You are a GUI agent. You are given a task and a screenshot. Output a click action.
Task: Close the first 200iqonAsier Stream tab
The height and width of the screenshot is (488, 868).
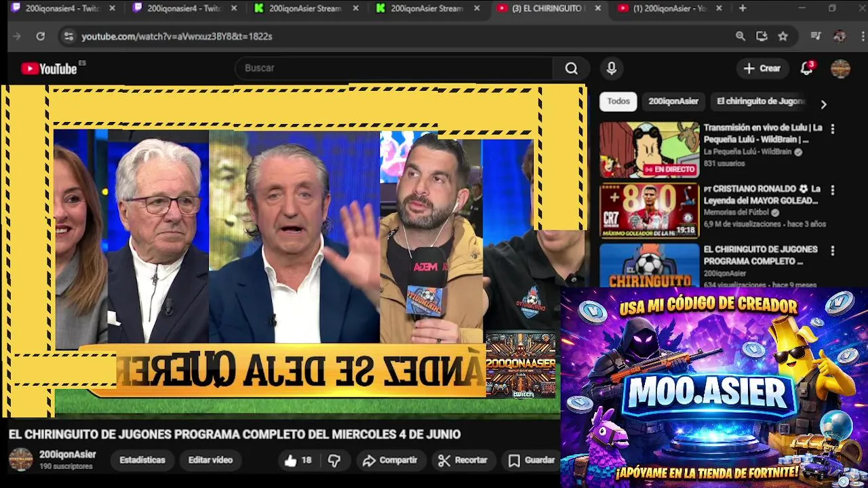tap(355, 8)
